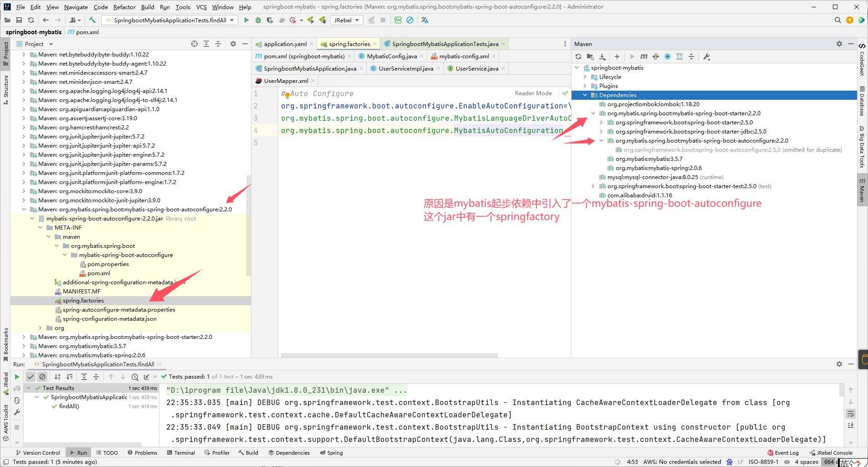Close the spring.factories editor tab
This screenshot has width=868, height=467.
pos(375,44)
